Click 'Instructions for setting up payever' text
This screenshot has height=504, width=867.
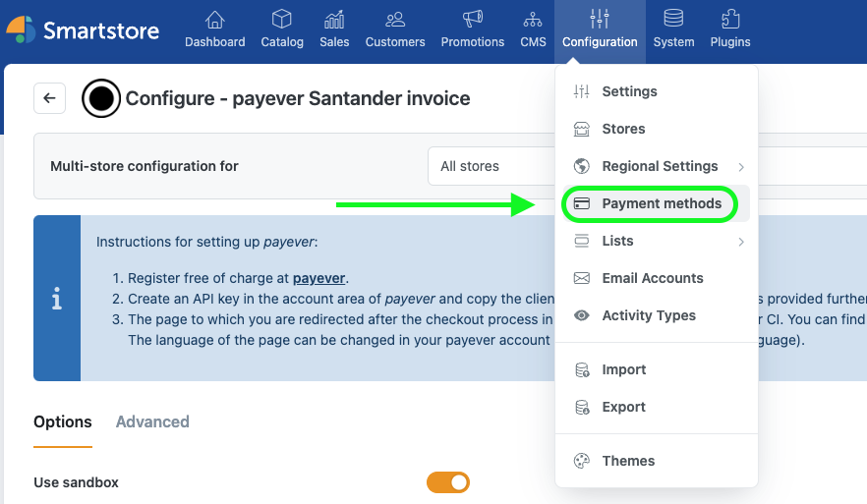tap(206, 242)
